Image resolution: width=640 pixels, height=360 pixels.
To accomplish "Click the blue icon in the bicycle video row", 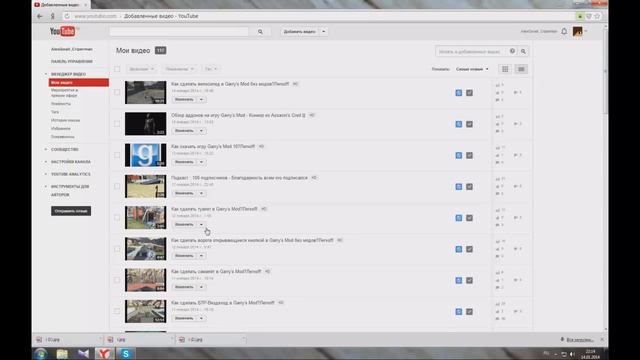I will 459,93.
